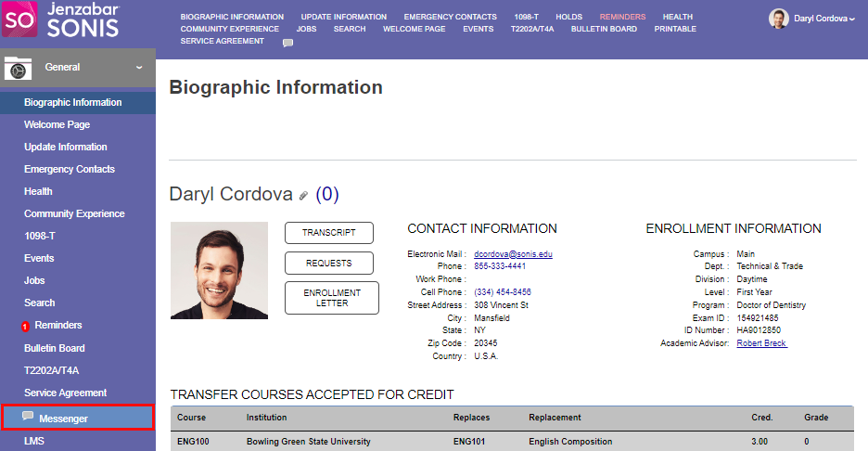
Task: Click Daryl Cordova's profile photo
Action: pyautogui.click(x=219, y=270)
